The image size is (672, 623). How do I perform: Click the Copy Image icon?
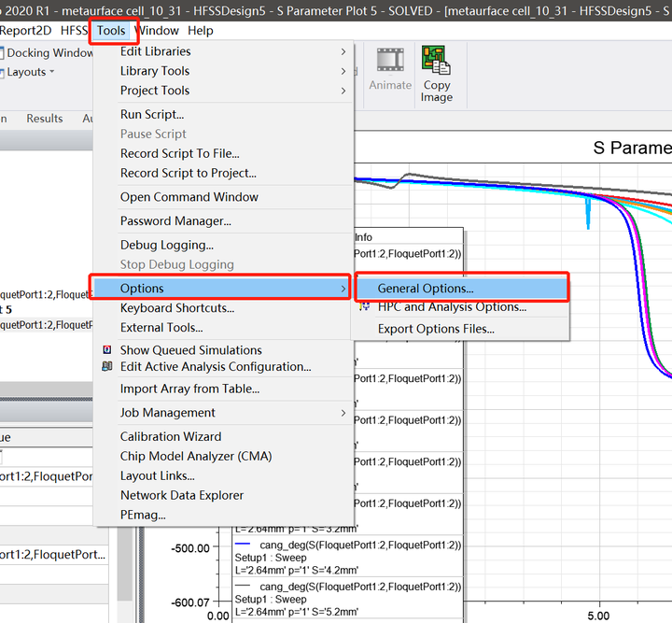436,60
